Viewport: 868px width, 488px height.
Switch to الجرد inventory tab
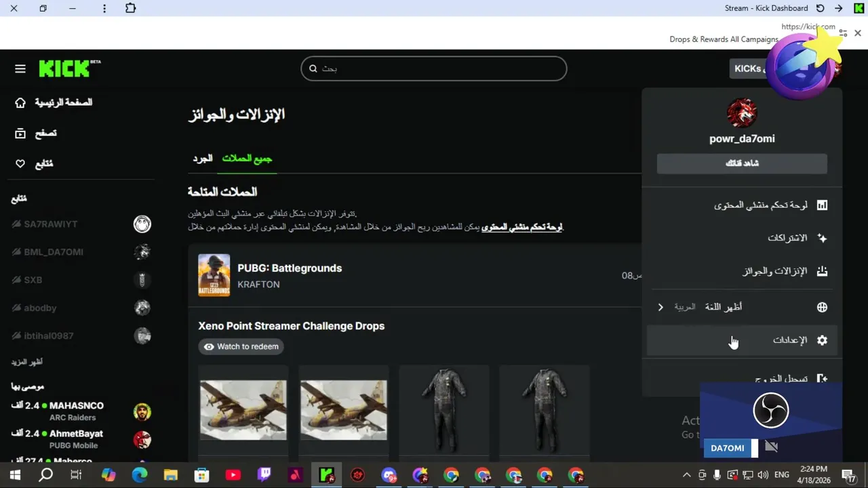[x=203, y=159]
